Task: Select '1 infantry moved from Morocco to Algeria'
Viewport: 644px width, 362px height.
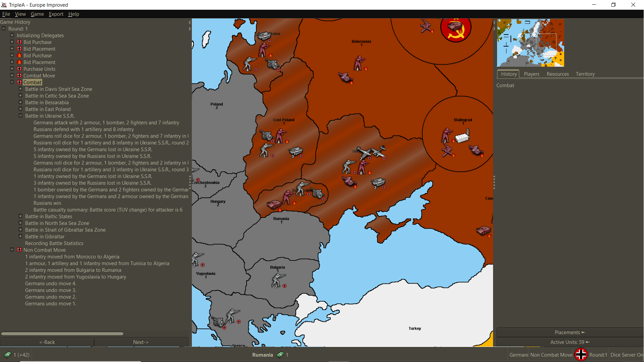Action: pyautogui.click(x=72, y=257)
